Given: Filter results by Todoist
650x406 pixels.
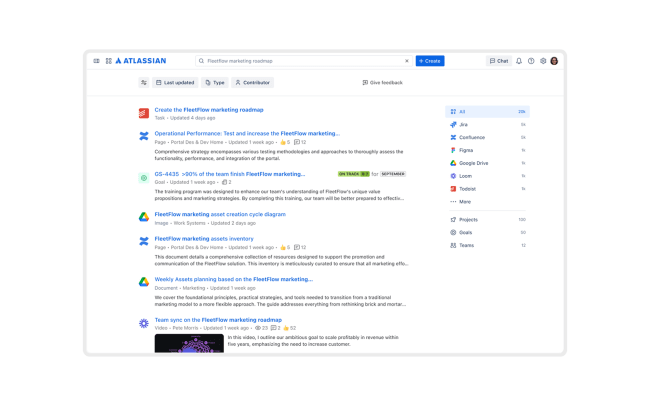Looking at the screenshot, I should (488, 189).
